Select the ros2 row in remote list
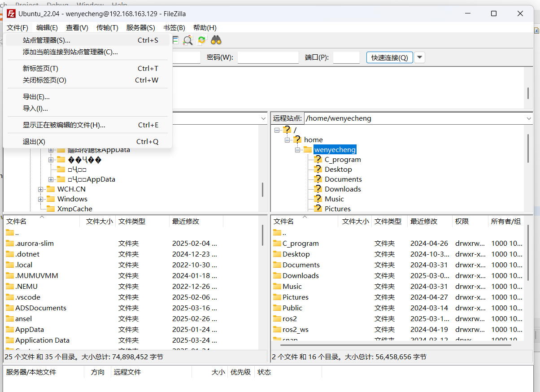 coord(397,318)
